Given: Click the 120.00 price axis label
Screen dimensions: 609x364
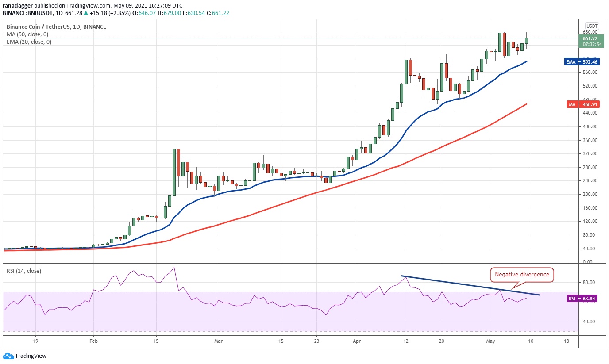Looking at the screenshot, I should pyautogui.click(x=590, y=222).
